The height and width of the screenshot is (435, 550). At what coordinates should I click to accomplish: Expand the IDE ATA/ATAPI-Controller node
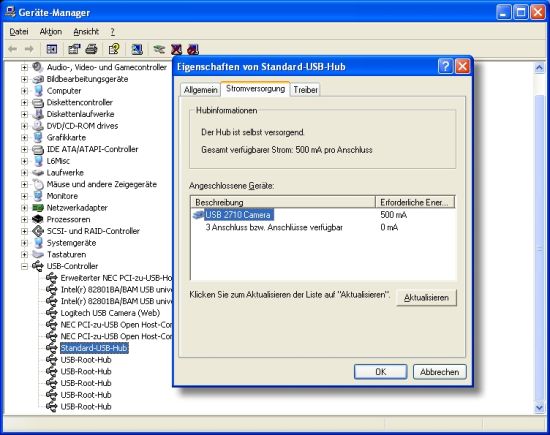(24, 149)
